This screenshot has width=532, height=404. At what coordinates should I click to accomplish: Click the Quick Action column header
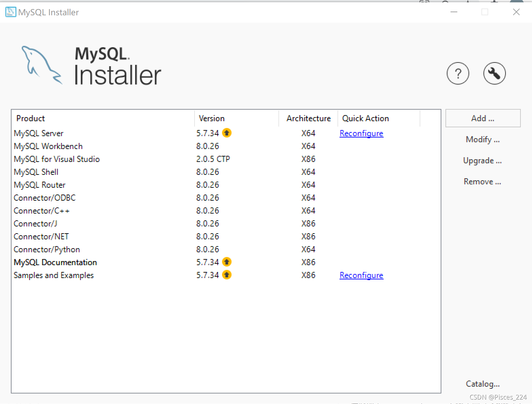[x=379, y=118]
